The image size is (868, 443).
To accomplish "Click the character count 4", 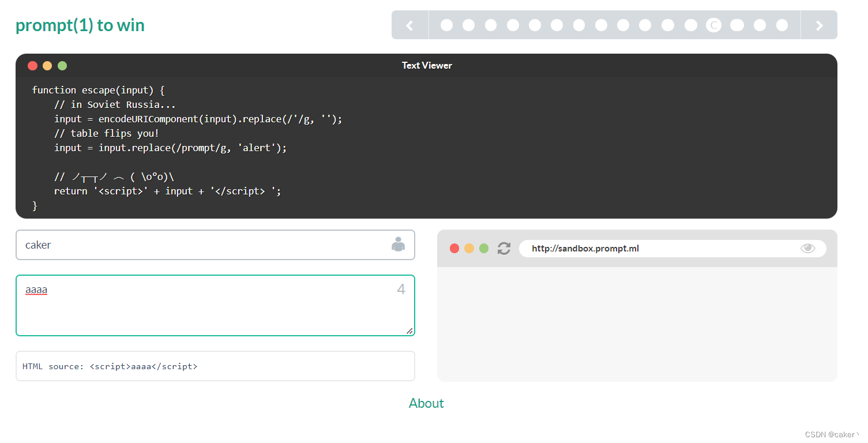I will [x=401, y=290].
